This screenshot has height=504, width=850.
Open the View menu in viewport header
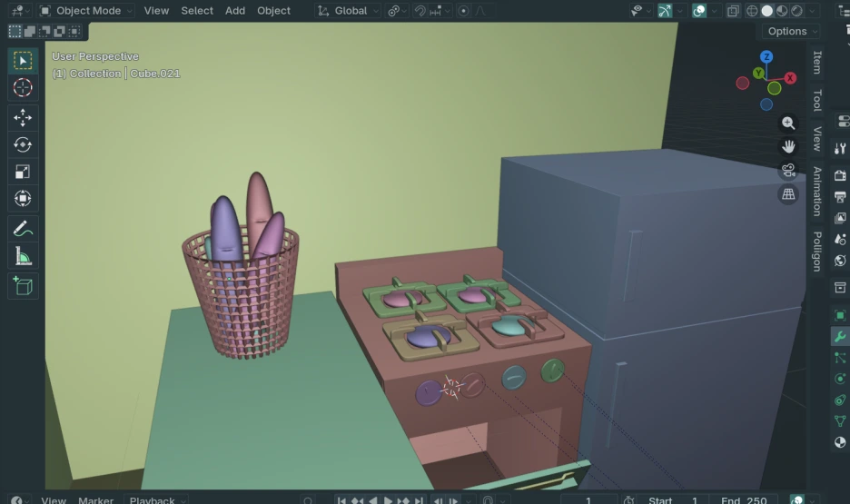156,11
